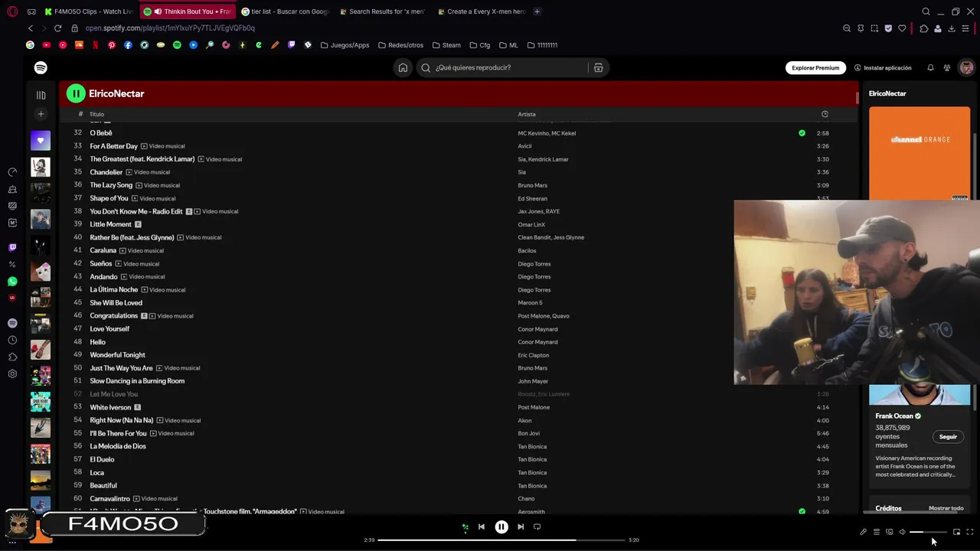Toggle full screen player
The width and height of the screenshot is (980, 551).
pyautogui.click(x=969, y=532)
